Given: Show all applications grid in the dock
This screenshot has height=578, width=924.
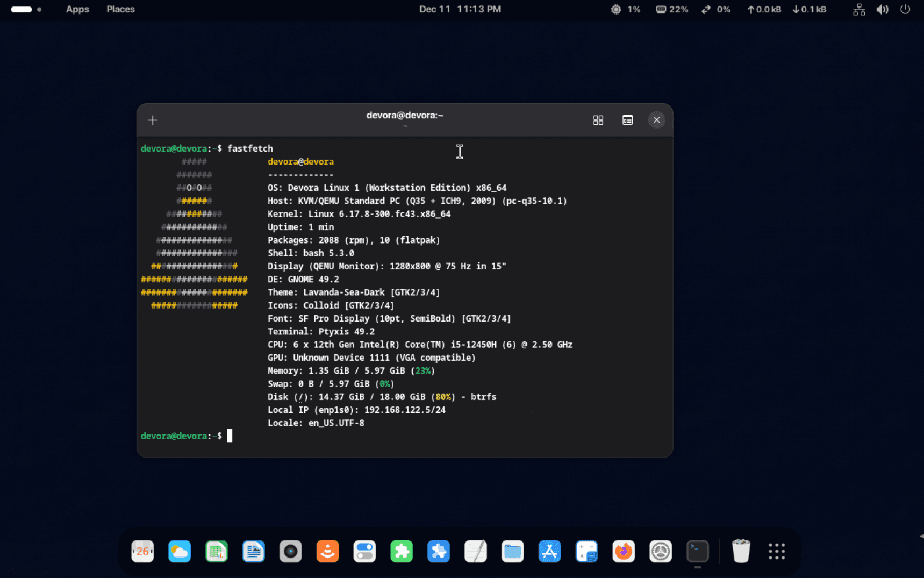Looking at the screenshot, I should click(x=777, y=551).
